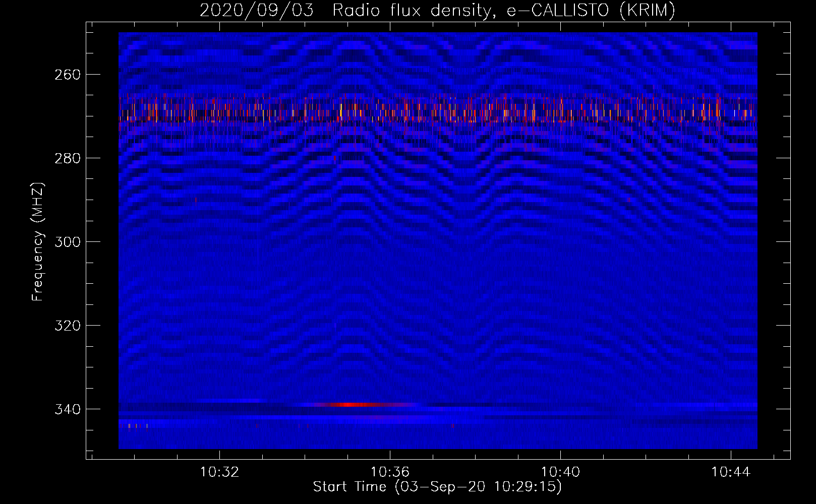This screenshot has height=504, width=816.
Task: Click the 300 frequency tick label
Action: coord(68,242)
